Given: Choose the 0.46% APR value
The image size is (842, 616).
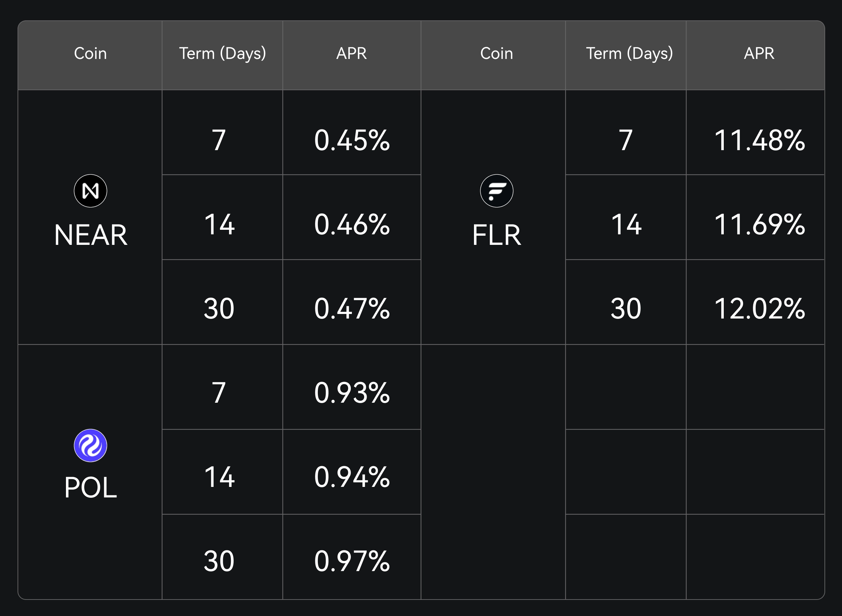Looking at the screenshot, I should 352,225.
